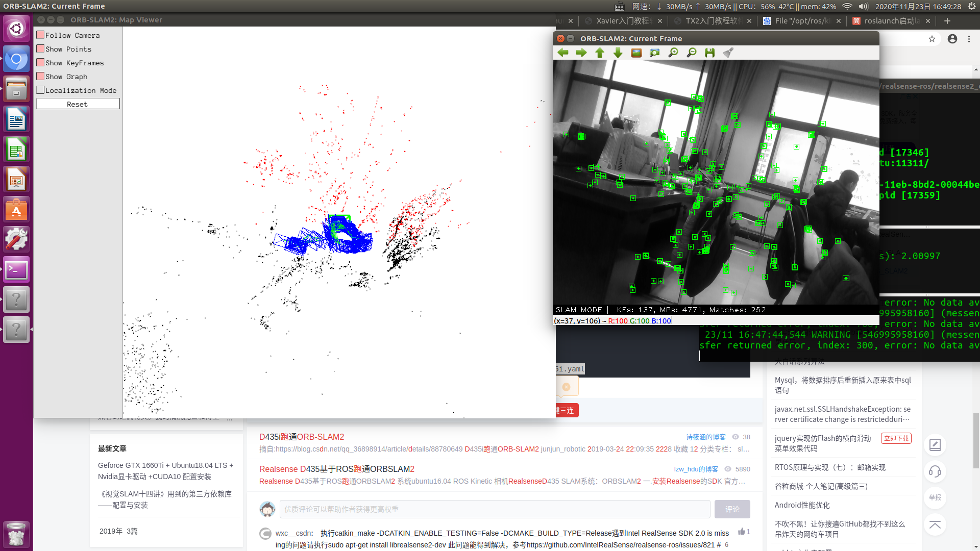Toggle Show Points in Map Viewer
Screen dimensions: 980x551
coord(40,48)
